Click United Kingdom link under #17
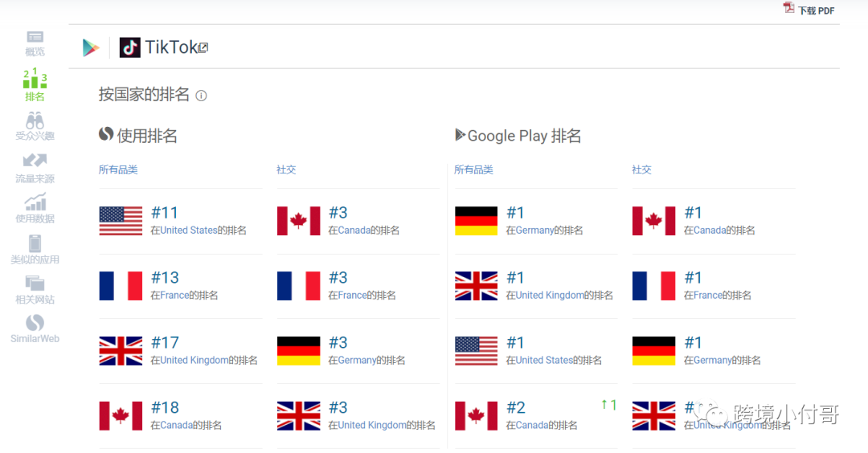Image resolution: width=868 pixels, height=453 pixels. [194, 361]
